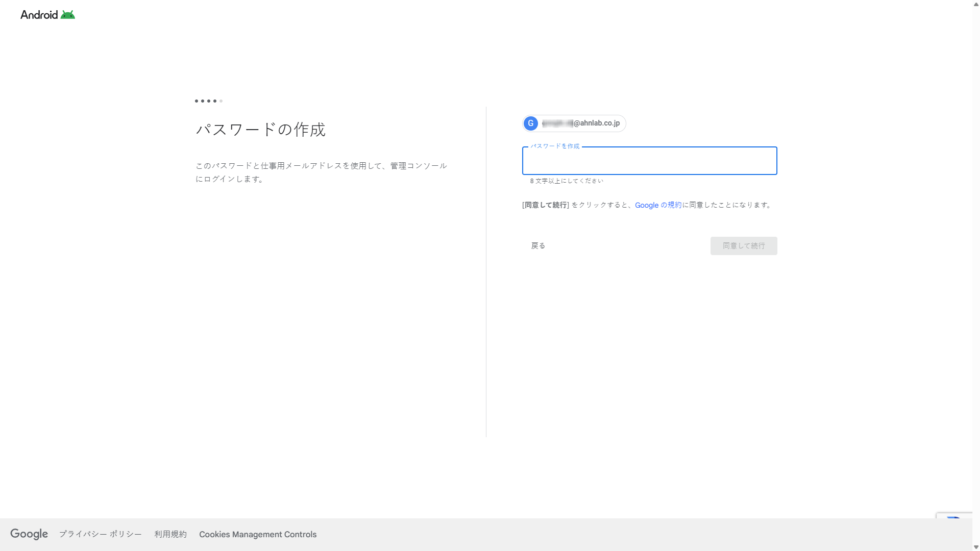Click the Android robot head icon
Image resolution: width=980 pixels, height=551 pixels.
tap(67, 15)
